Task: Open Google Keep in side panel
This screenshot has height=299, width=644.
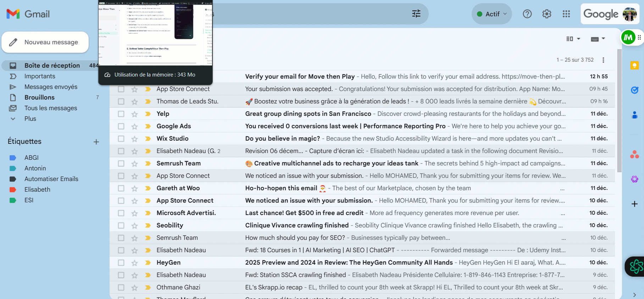Action: pyautogui.click(x=634, y=65)
